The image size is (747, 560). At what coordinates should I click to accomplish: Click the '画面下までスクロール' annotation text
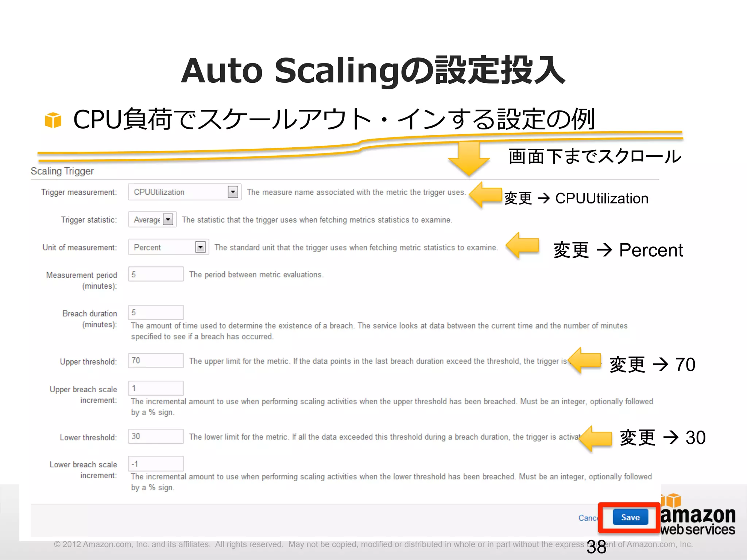[x=595, y=156]
